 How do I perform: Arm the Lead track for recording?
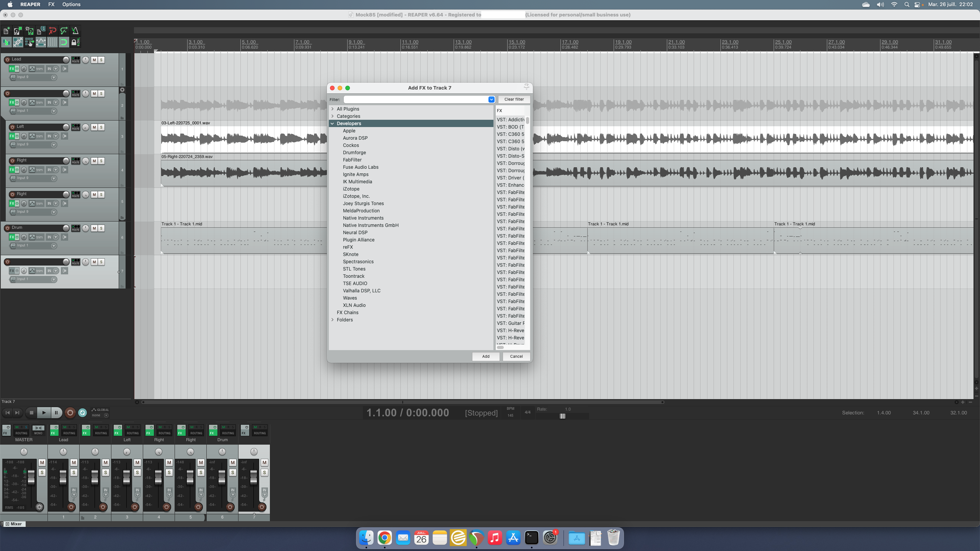click(x=7, y=60)
